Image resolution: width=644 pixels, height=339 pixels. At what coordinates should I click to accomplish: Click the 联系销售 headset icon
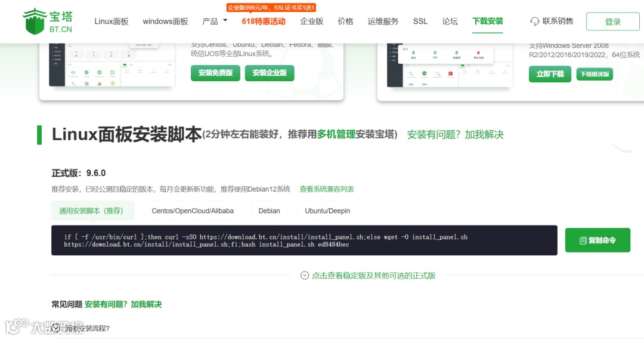tap(534, 21)
